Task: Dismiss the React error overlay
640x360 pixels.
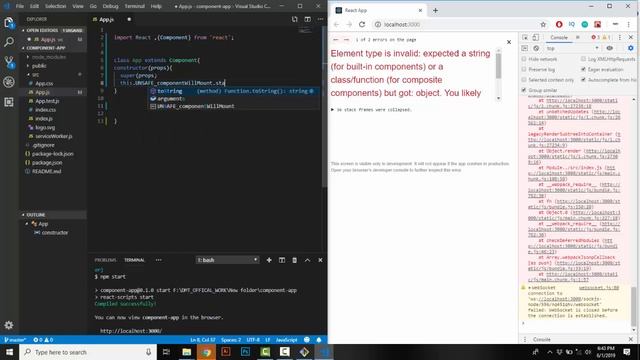Action: [x=509, y=42]
